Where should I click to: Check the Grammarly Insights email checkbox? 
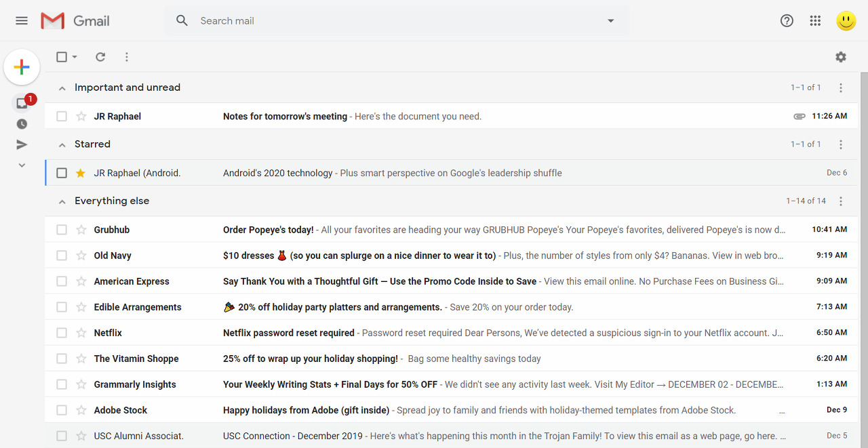(62, 384)
